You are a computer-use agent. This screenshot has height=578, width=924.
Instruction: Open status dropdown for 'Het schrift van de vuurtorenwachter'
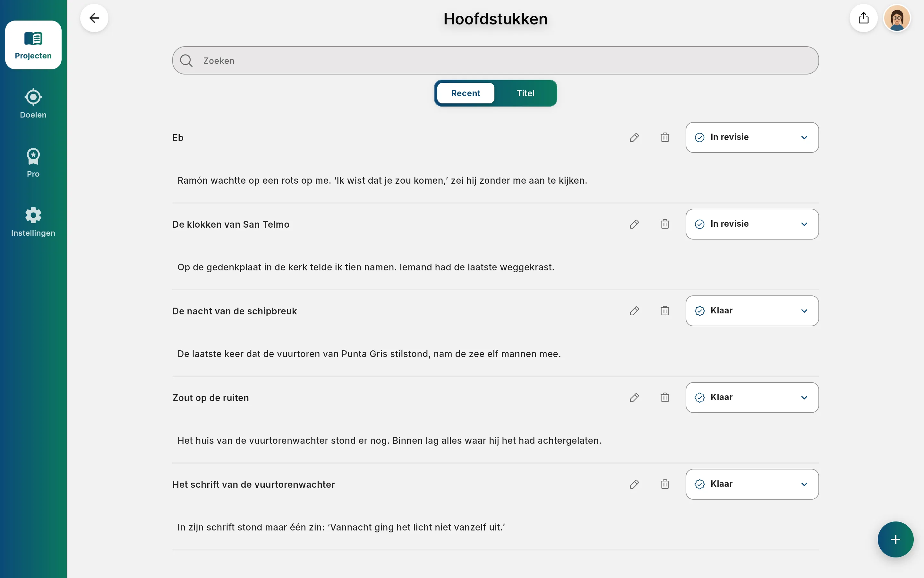pos(752,484)
